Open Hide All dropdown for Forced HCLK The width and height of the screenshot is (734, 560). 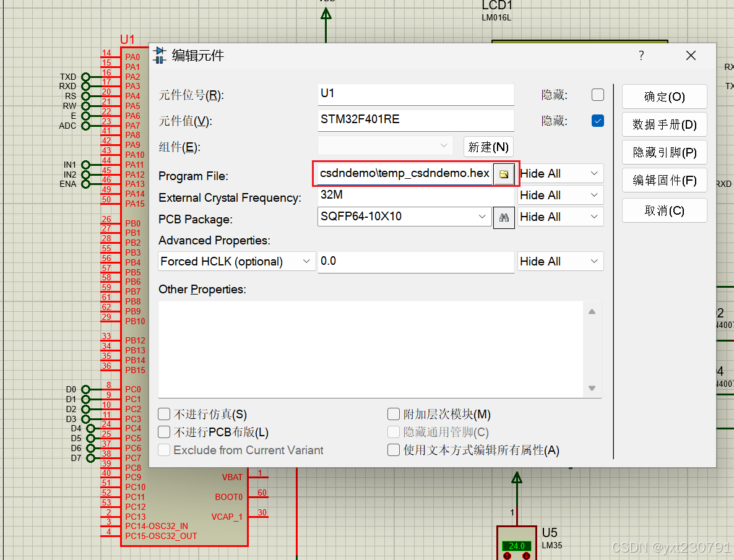click(x=560, y=261)
